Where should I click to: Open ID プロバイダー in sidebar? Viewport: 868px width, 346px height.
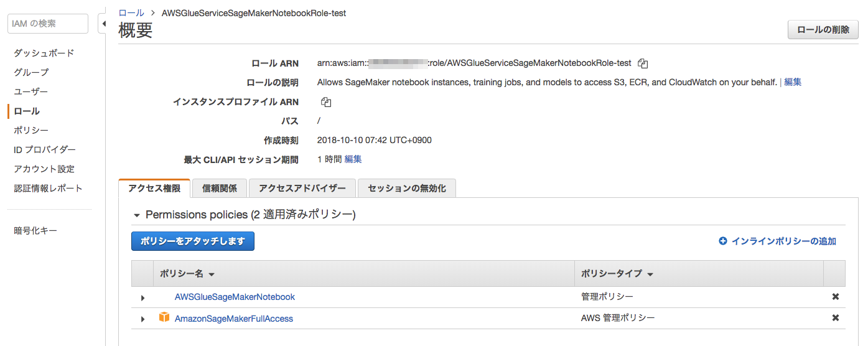[45, 149]
